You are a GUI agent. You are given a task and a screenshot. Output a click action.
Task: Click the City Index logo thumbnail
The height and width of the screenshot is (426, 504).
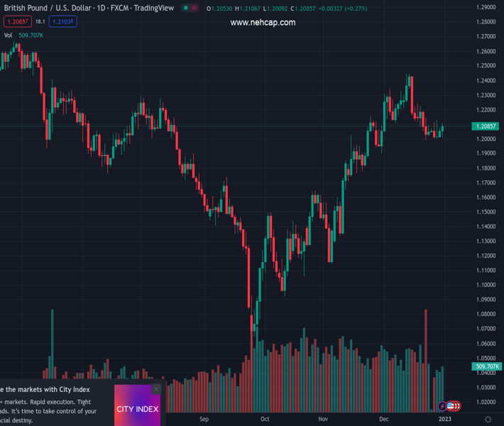138,409
